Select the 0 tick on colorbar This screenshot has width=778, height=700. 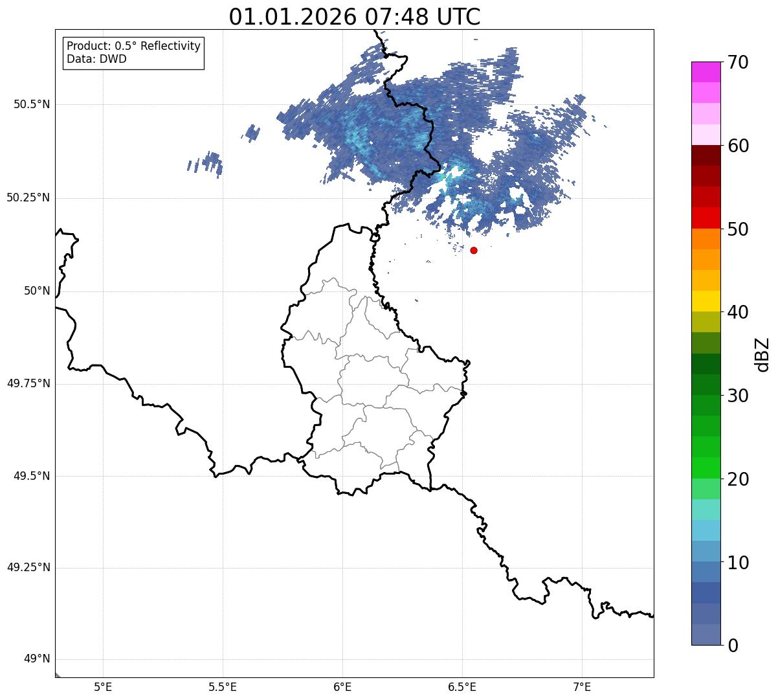pyautogui.click(x=733, y=645)
